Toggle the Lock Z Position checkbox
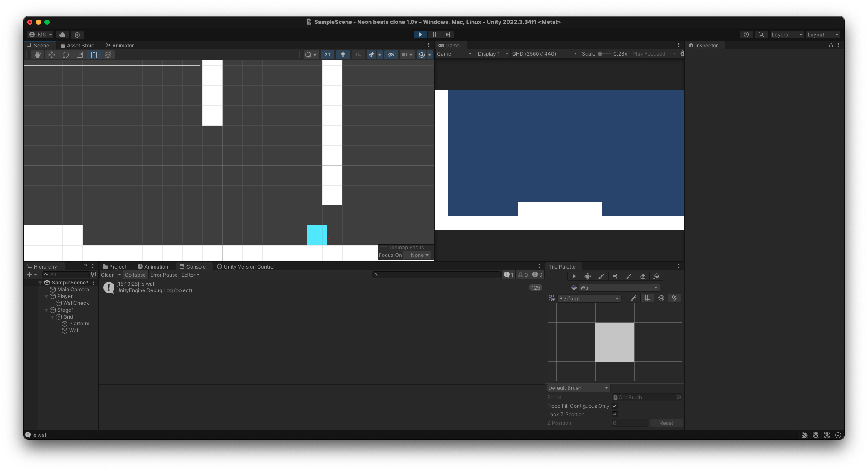 (x=615, y=414)
